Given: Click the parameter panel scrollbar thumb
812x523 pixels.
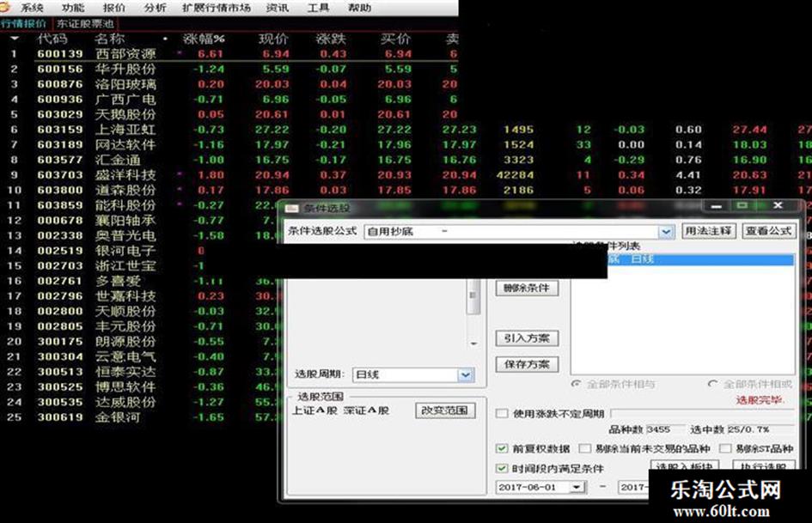Looking at the screenshot, I should click(473, 295).
